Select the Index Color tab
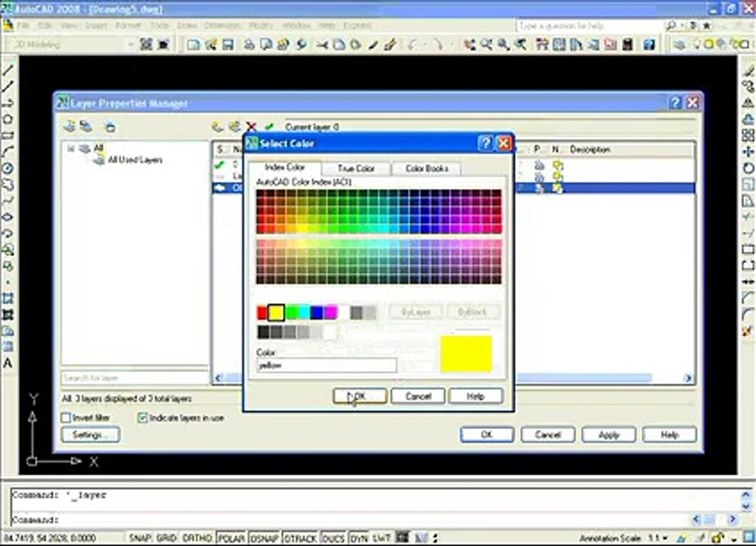Screen dimensions: 756x546 click(285, 168)
